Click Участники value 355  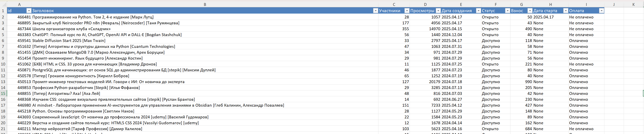[394, 29]
